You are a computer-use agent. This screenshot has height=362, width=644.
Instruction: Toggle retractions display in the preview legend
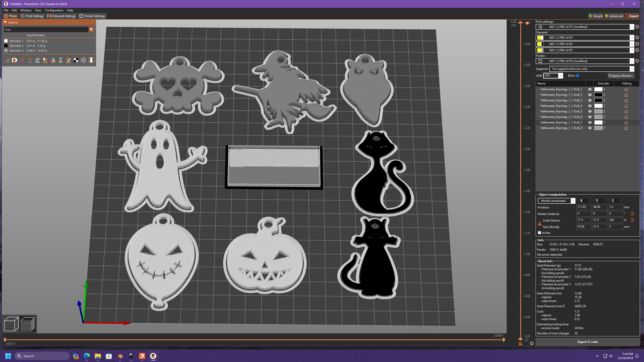(22, 60)
